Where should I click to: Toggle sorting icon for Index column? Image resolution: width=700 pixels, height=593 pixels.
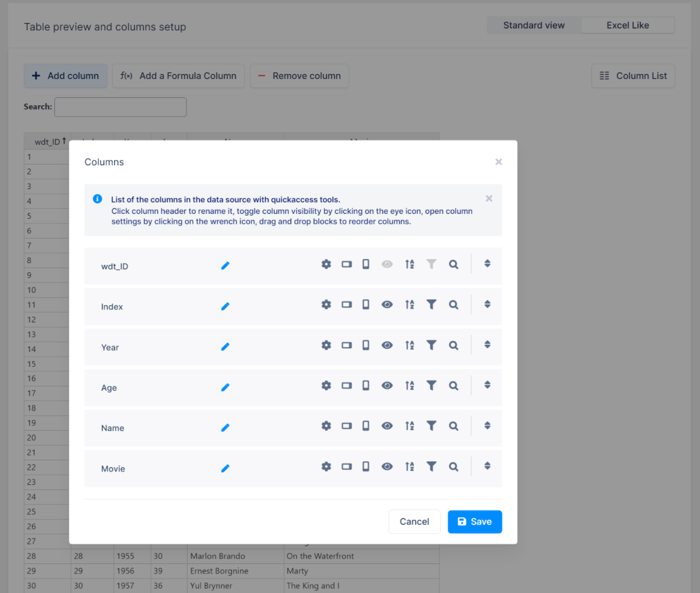click(410, 304)
